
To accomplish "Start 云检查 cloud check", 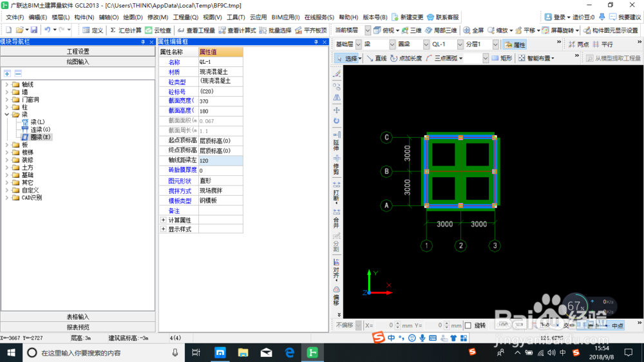I will tap(158, 30).
